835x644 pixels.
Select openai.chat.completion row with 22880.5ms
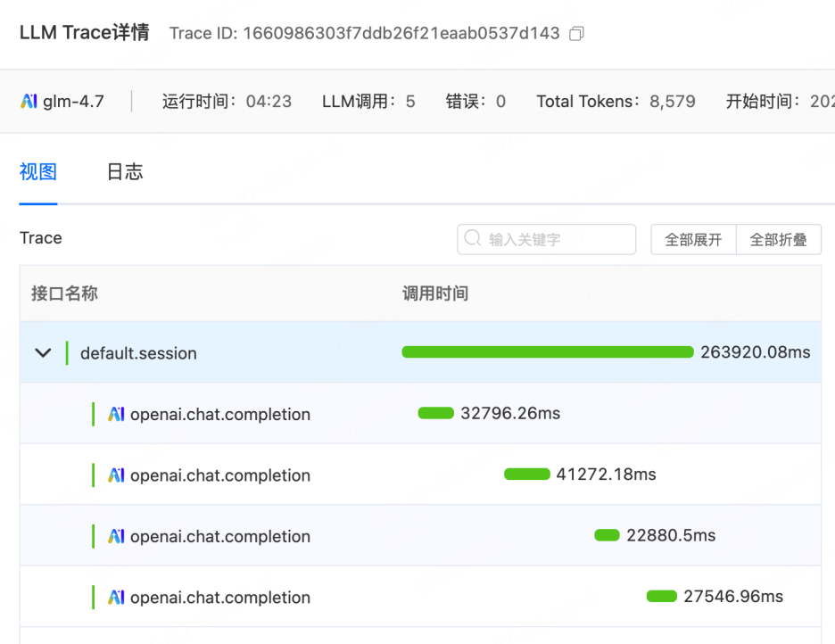[x=420, y=535]
